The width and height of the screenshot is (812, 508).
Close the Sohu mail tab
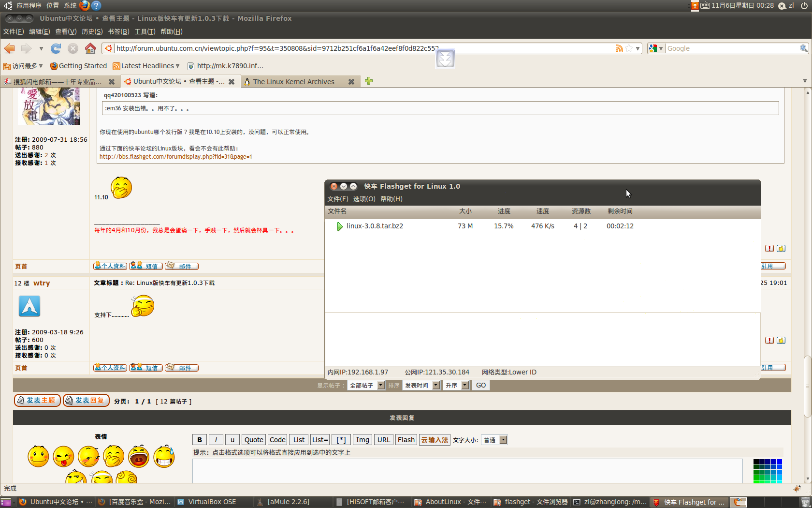coord(112,82)
